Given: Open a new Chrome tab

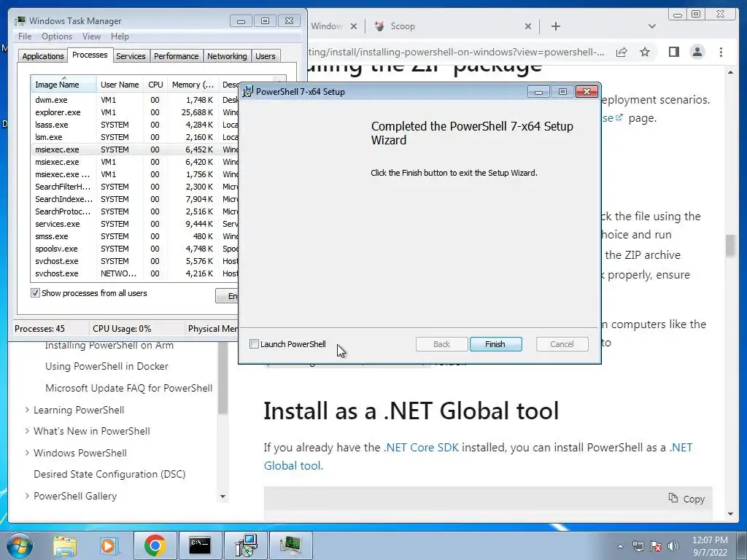Looking at the screenshot, I should 555,26.
